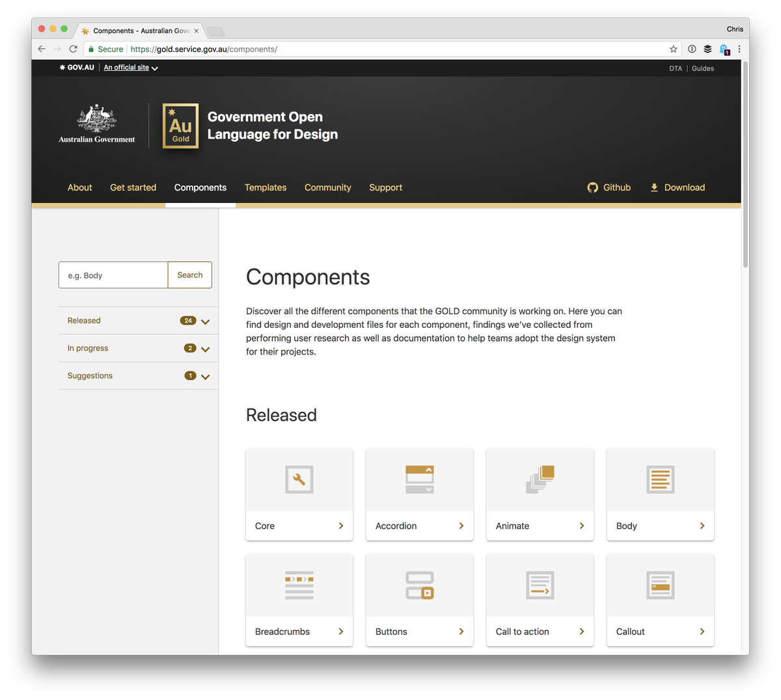
Task: Click the Github octocat icon
Action: pyautogui.click(x=592, y=187)
